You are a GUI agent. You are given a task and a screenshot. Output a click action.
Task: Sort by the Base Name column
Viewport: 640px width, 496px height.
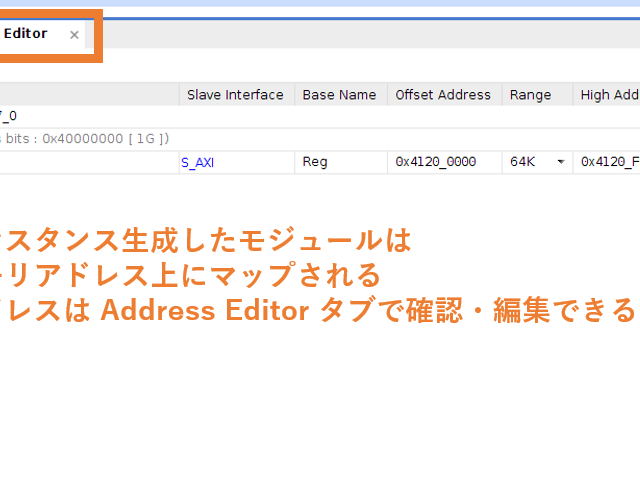pyautogui.click(x=339, y=95)
